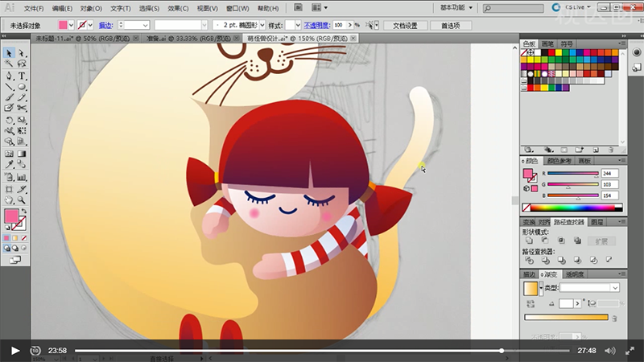Click the Trim pathfinder icon
Screen dimensions: 644x362
[x=545, y=260]
